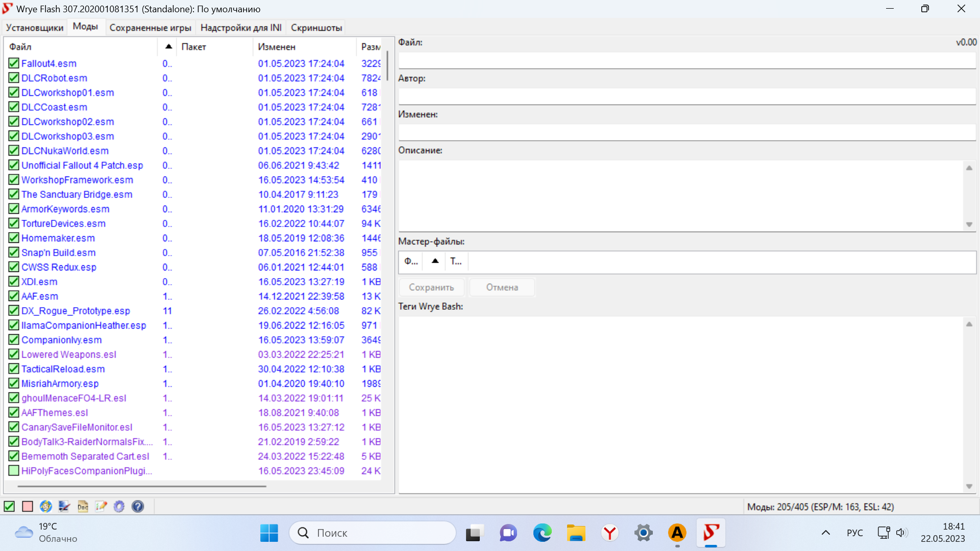The width and height of the screenshot is (980, 551).
Task: Click the pink square status bar icon
Action: pyautogui.click(x=28, y=506)
